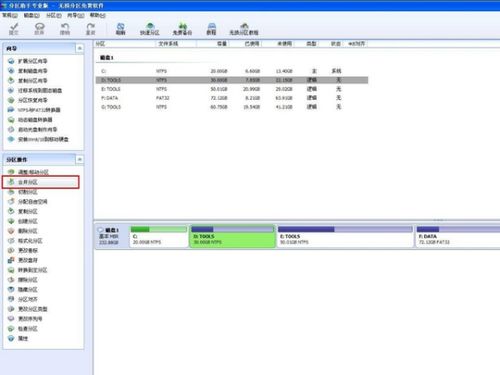Open the 向导 (Wizard) menu in menu bar
This screenshot has width=500, height=375.
(75, 15)
